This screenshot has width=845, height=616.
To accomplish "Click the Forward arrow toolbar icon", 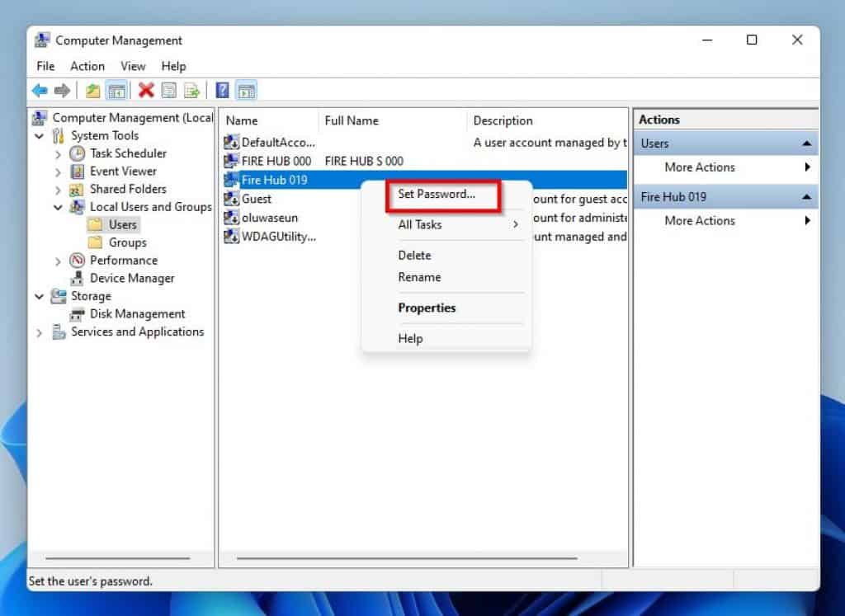I will pyautogui.click(x=63, y=91).
